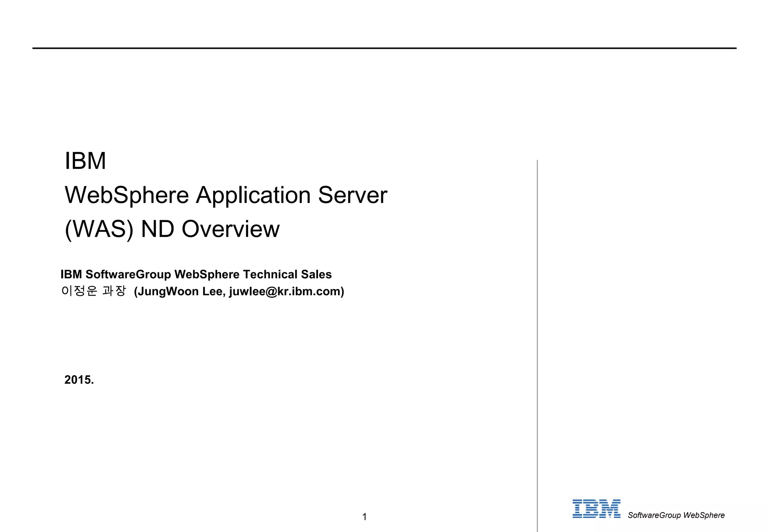Click the (WAS) abbreviation in the title

(x=99, y=229)
